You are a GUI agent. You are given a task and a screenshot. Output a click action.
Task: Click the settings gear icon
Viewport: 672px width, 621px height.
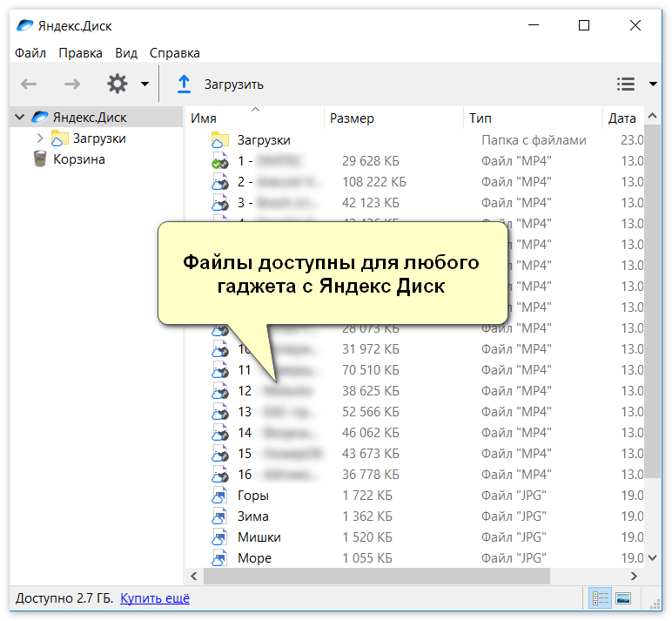(117, 84)
